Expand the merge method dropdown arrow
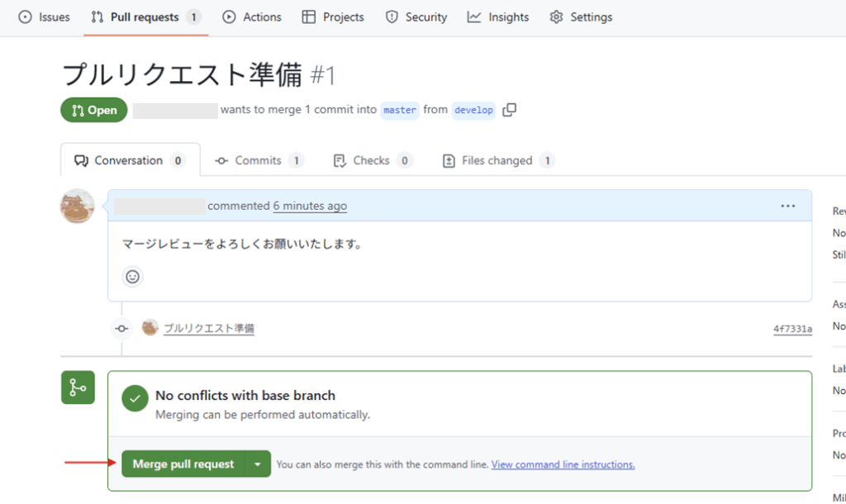This screenshot has height=504, width=846. tap(258, 464)
